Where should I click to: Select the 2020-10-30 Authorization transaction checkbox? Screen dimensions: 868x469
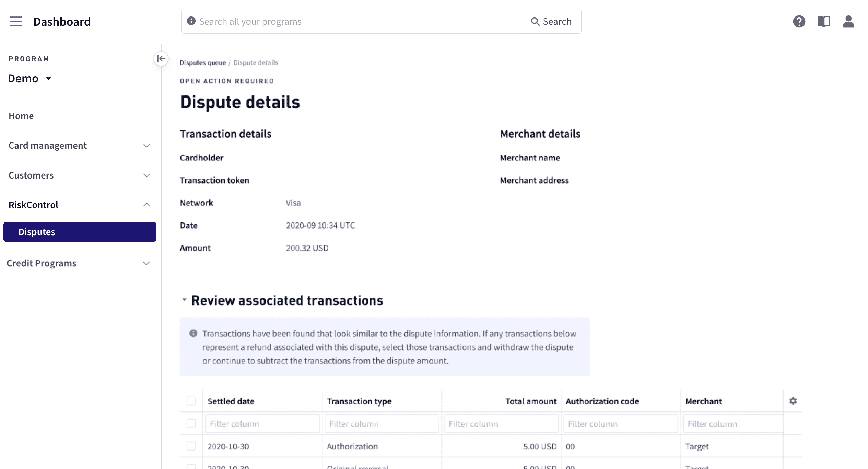[191, 446]
